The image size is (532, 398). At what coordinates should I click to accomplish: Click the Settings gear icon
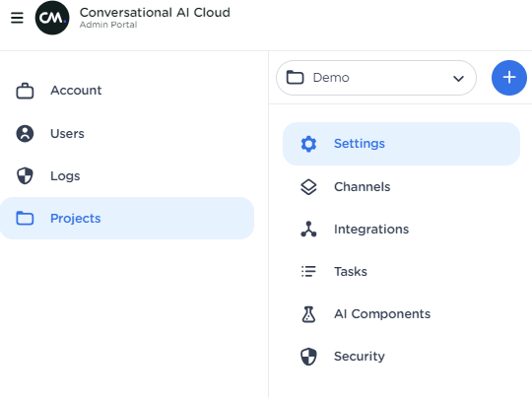[x=308, y=144]
